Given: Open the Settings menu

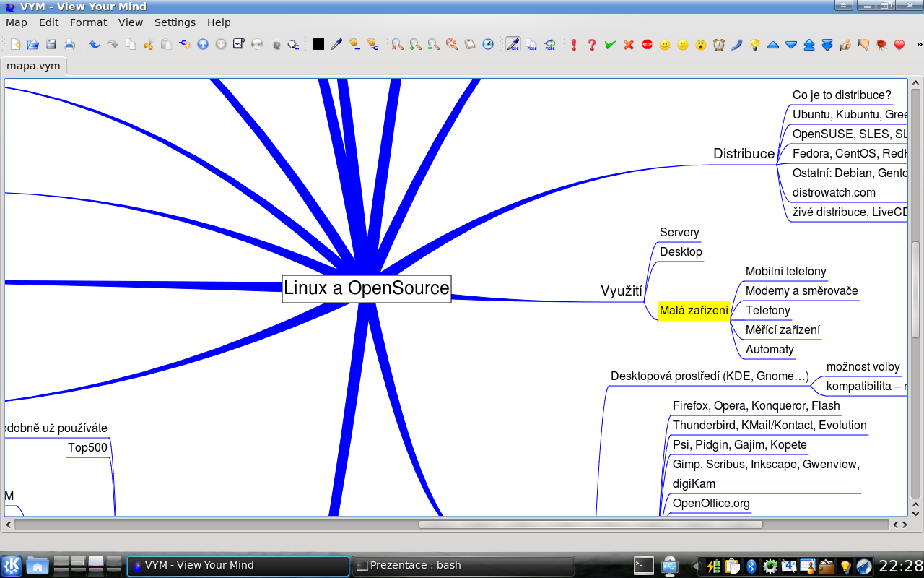Looking at the screenshot, I should (x=175, y=22).
